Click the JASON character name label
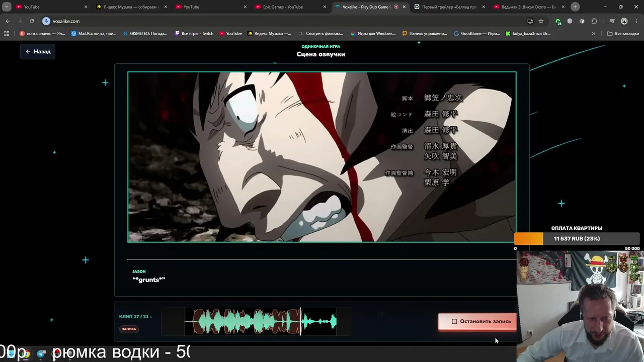This screenshot has height=362, width=644. [139, 271]
